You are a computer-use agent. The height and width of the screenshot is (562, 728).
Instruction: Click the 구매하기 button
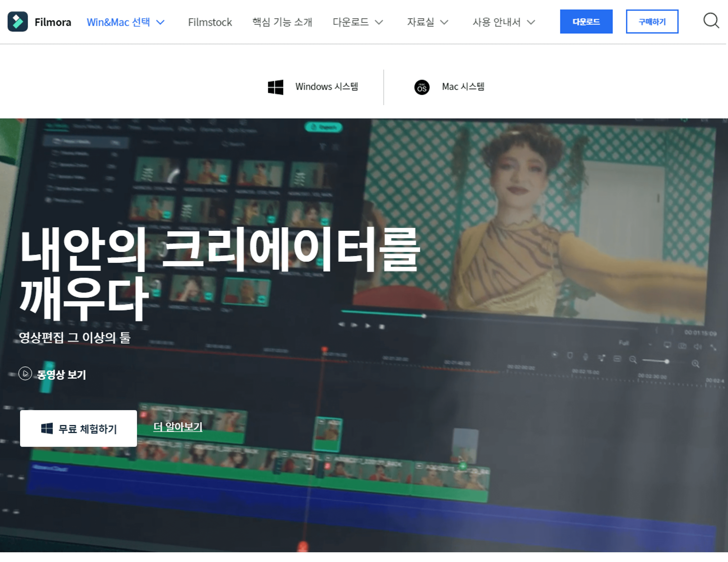pyautogui.click(x=652, y=22)
